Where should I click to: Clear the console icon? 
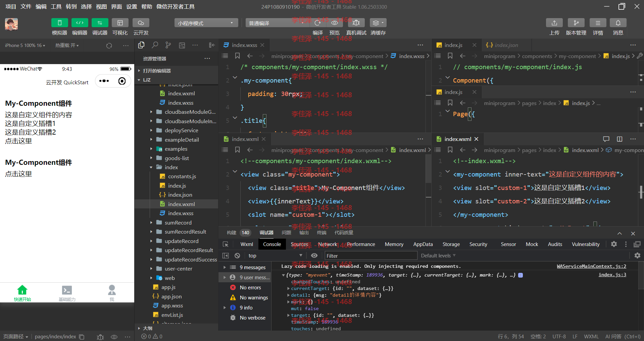(237, 256)
